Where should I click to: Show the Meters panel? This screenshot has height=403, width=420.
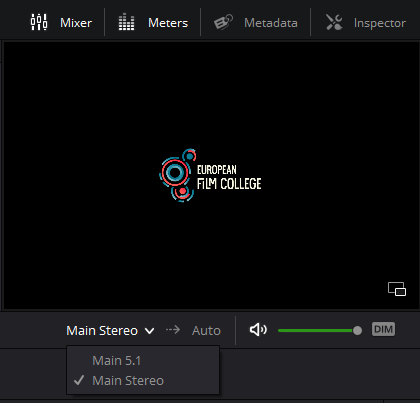tap(153, 23)
